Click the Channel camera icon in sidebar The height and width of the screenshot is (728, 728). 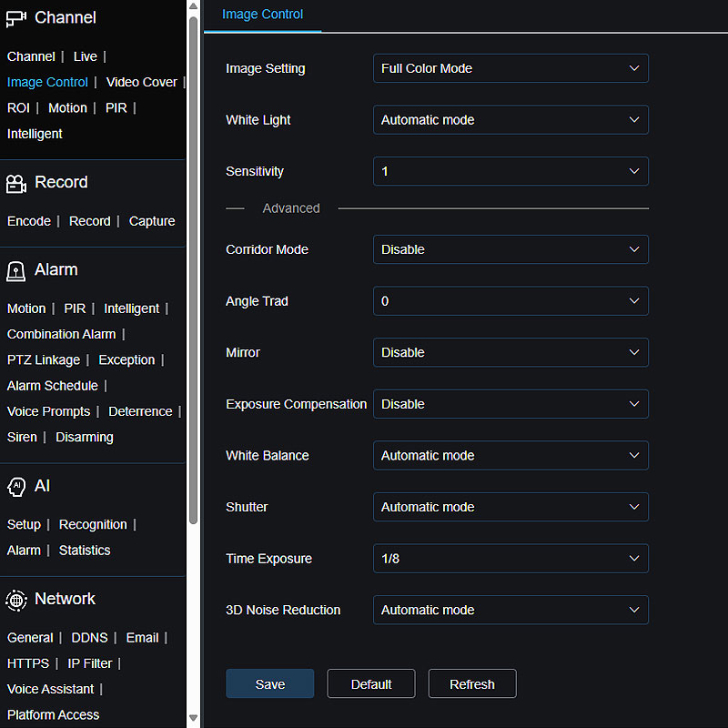[16, 18]
